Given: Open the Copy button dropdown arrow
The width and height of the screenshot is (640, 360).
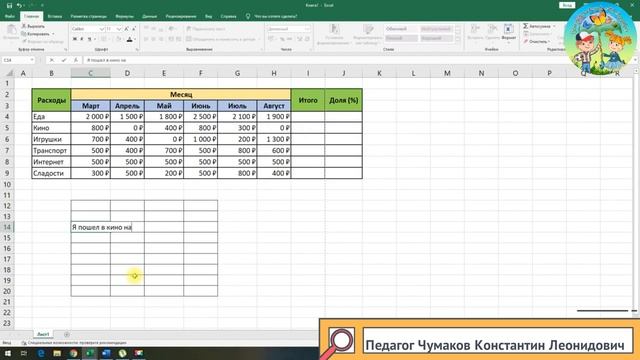Looking at the screenshot, I should point(53,34).
